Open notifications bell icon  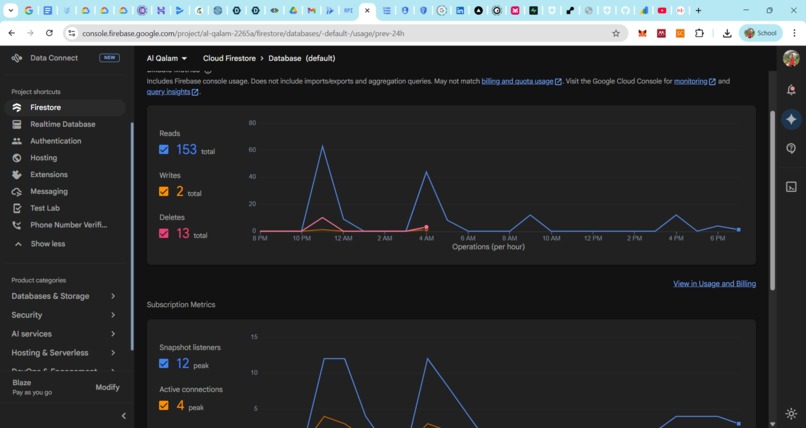pos(791,90)
